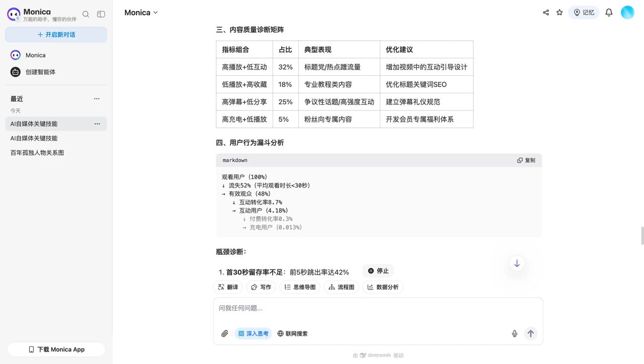The width and height of the screenshot is (644, 364).
Task: Click the share icon in top bar
Action: (546, 13)
